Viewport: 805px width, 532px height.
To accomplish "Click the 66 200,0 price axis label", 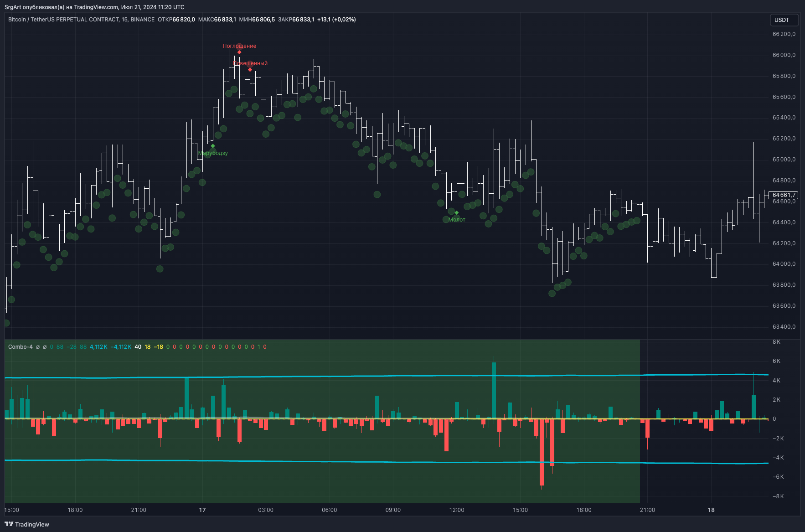I will [x=784, y=34].
